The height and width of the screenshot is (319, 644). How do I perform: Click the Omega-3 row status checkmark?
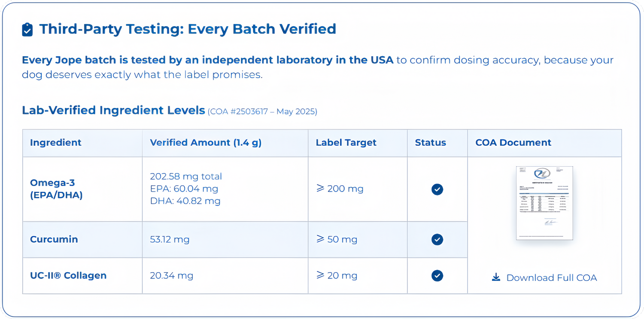click(x=437, y=189)
